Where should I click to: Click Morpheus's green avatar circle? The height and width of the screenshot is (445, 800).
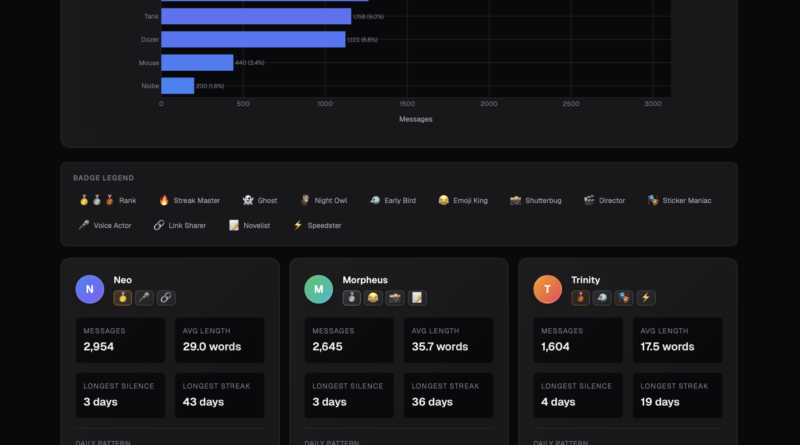point(319,289)
